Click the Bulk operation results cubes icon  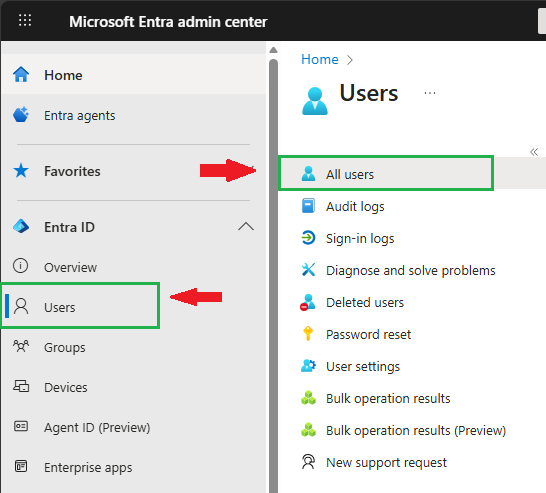click(x=309, y=398)
